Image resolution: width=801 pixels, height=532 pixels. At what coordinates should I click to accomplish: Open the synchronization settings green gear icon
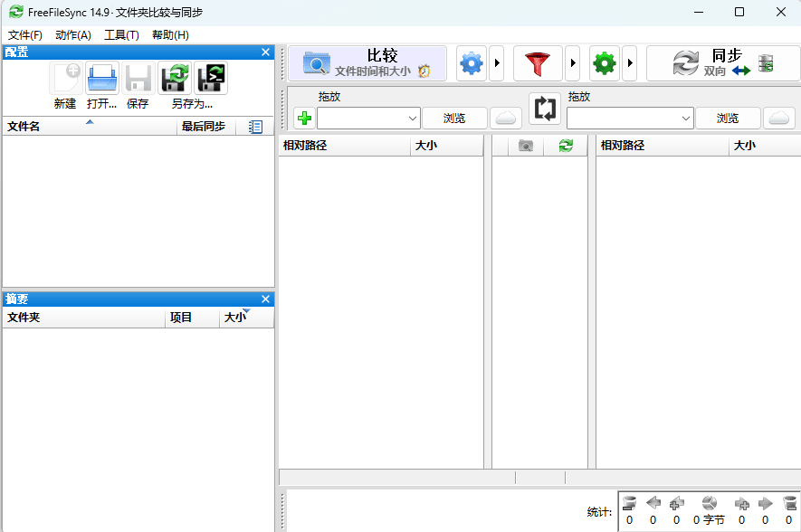[x=604, y=63]
